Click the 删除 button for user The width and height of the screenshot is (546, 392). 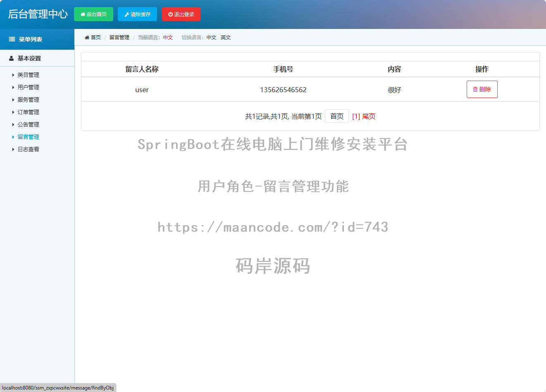pos(482,89)
